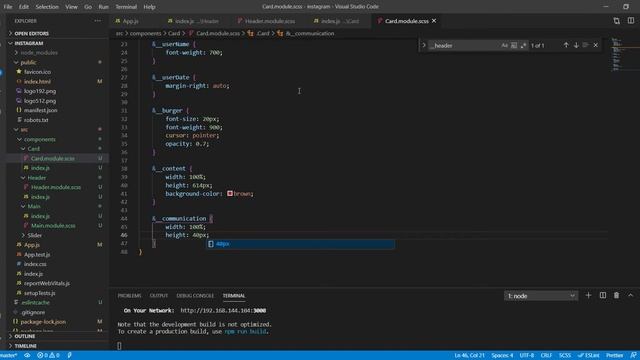Screen dimensions: 640x360
Task: Open the Terminal menu
Action: (126, 7)
